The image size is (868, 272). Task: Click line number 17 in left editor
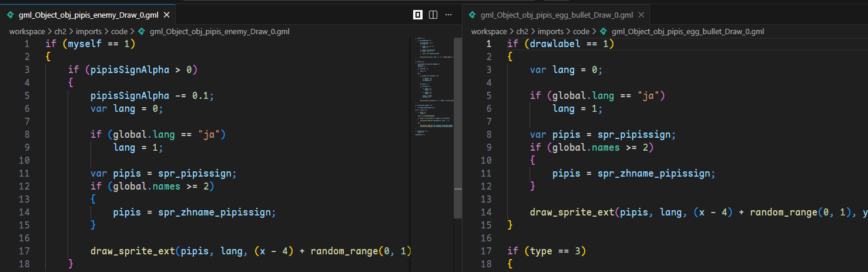pyautogui.click(x=24, y=251)
